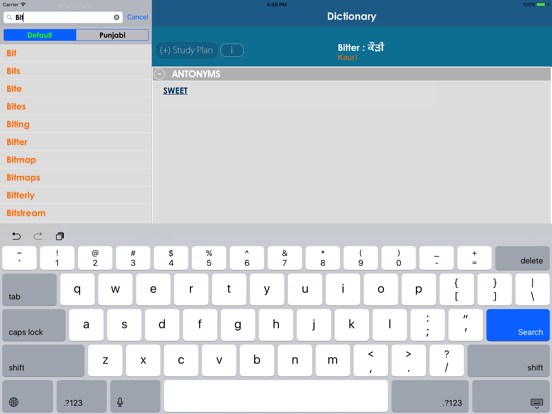The height and width of the screenshot is (414, 552).
Task: Tap the number 5 key
Action: (209, 258)
